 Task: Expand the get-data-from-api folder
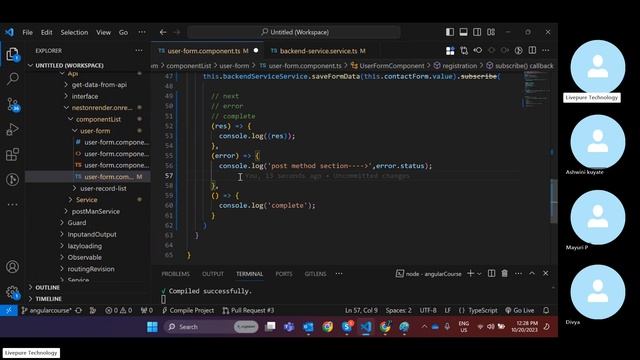point(99,85)
